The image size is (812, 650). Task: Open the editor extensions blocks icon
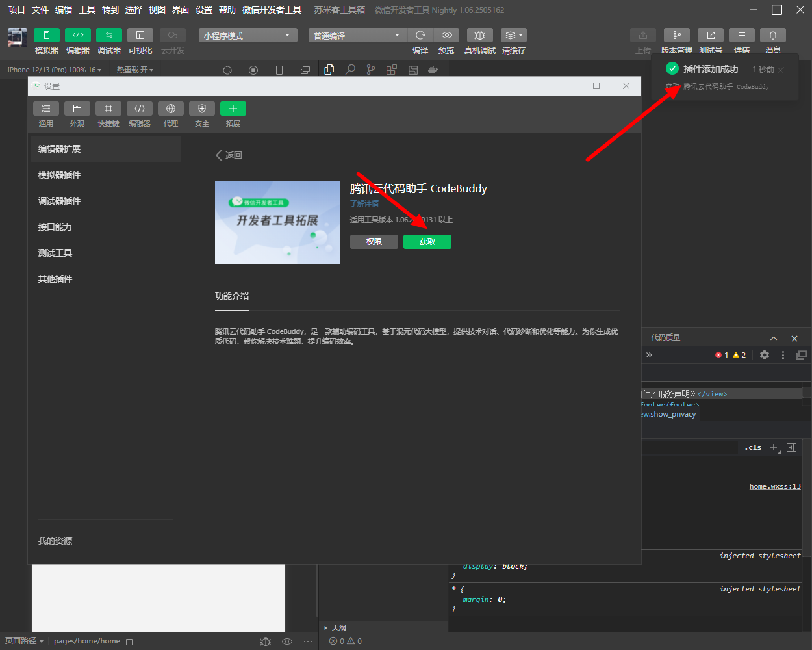click(392, 70)
